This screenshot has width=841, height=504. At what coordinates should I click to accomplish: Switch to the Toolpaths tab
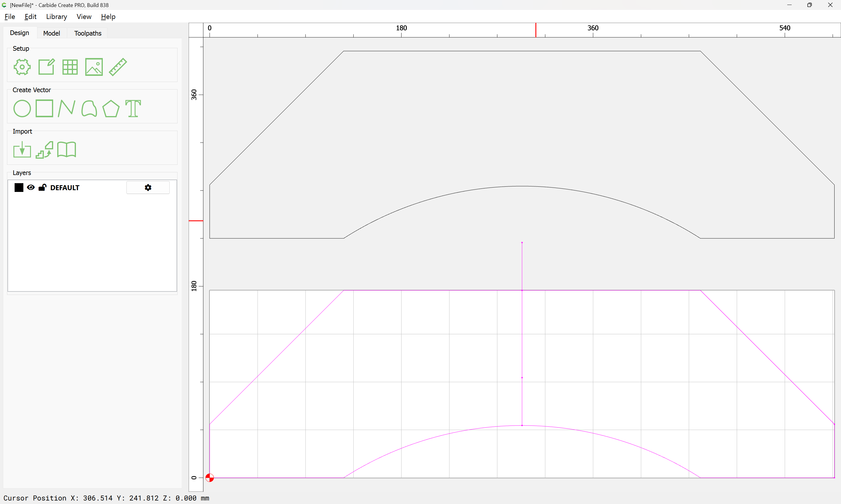click(88, 33)
